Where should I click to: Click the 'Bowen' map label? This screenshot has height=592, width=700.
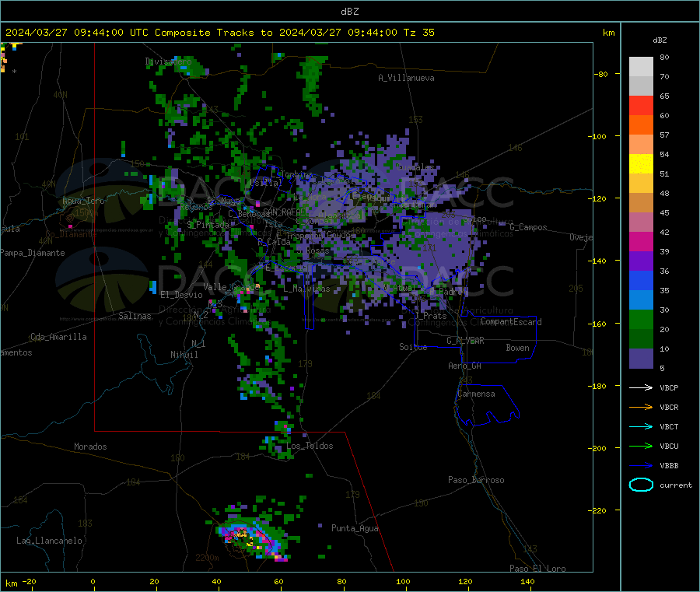point(517,349)
